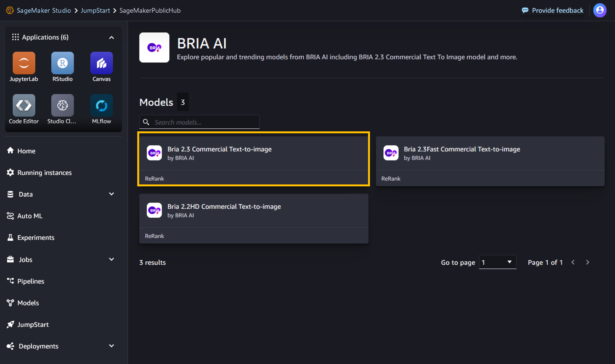615x364 pixels.
Task: Open the Bria 2.2HD Commercial Text-to-image model
Action: tap(254, 218)
